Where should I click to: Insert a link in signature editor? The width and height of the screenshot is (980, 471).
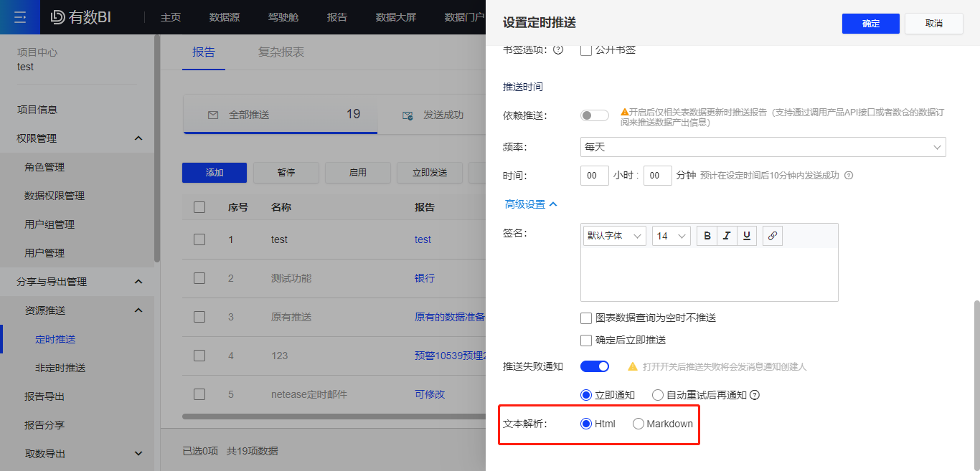coord(772,236)
